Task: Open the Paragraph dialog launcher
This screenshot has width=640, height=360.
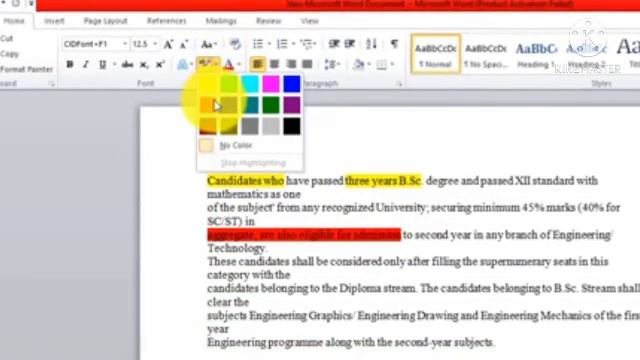Action: 399,84
